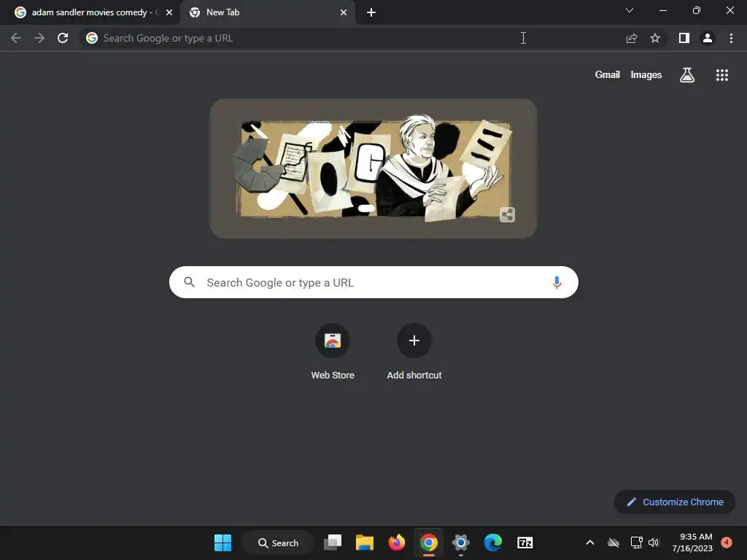Open the profile avatar menu

708,38
